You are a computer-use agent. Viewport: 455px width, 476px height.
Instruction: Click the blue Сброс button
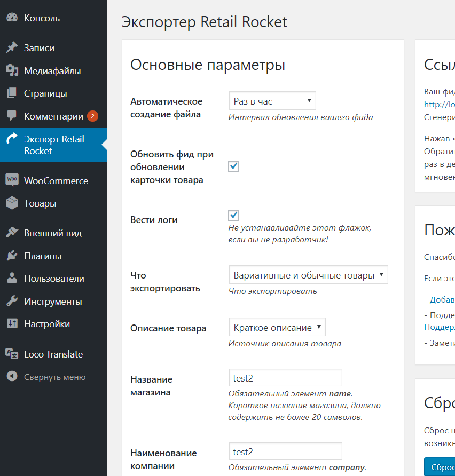pyautogui.click(x=440, y=466)
